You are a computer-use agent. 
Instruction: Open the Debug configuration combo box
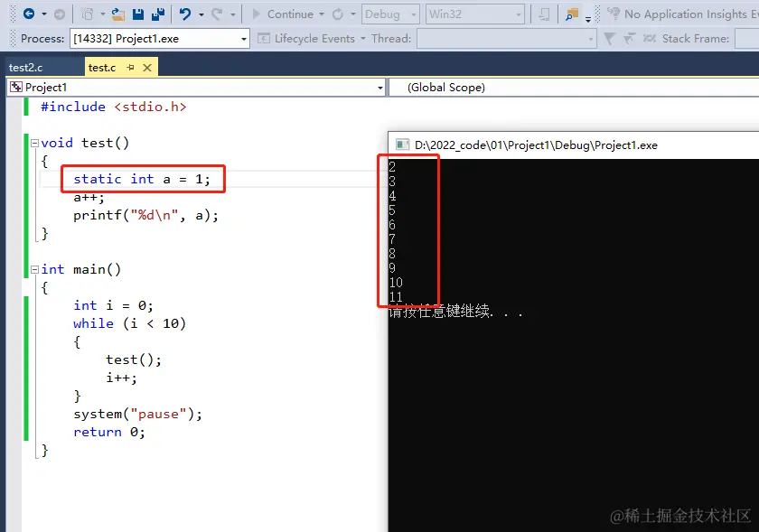[x=390, y=14]
